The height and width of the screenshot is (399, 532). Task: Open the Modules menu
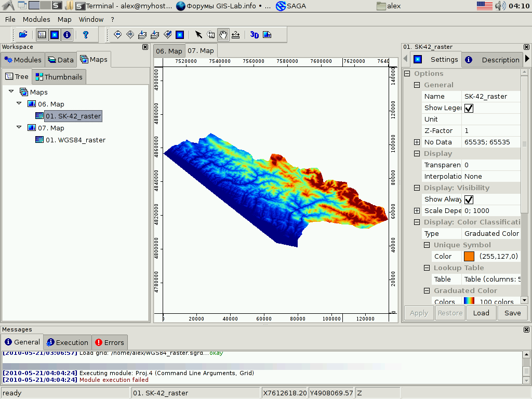36,19
